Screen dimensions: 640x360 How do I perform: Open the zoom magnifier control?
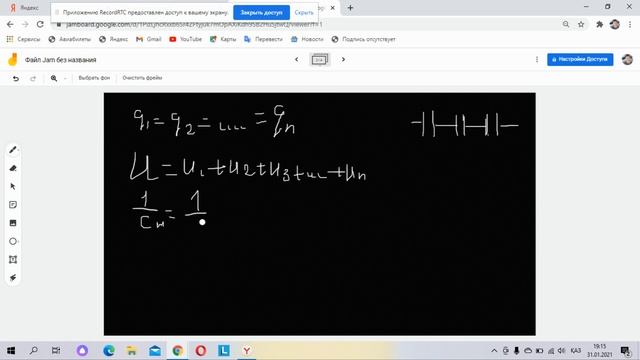tap(54, 78)
